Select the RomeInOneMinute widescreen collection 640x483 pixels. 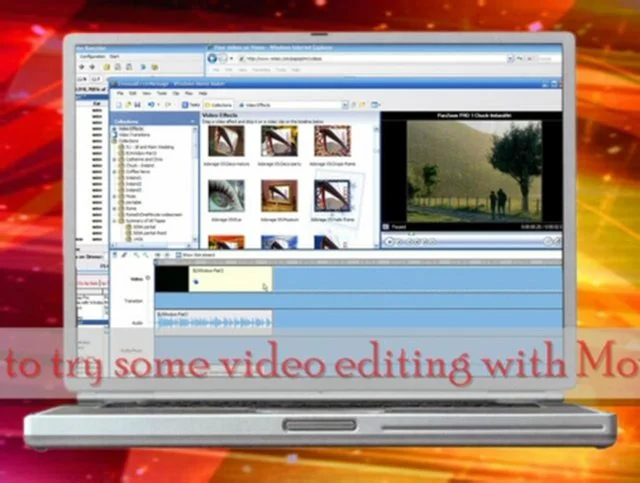pos(154,214)
